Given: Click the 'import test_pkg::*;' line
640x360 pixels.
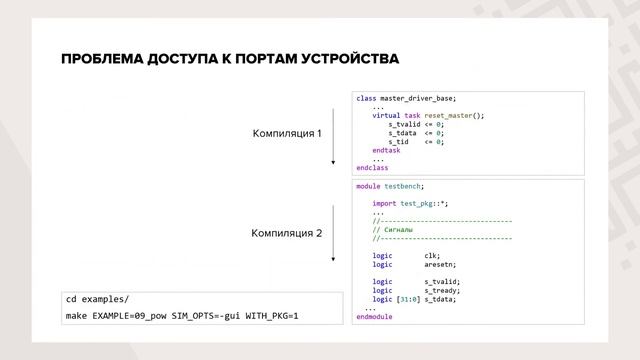Looking at the screenshot, I should tap(410, 203).
